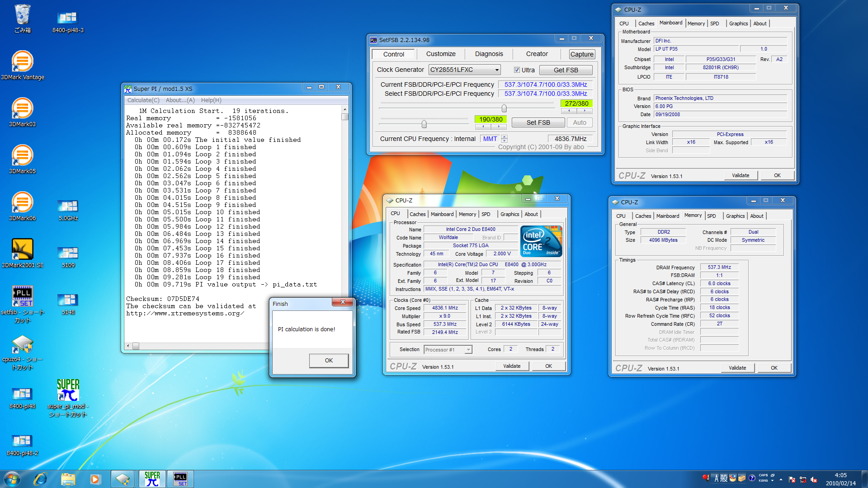The image size is (868, 488).
Task: Click the Set FSB button
Action: pos(538,122)
